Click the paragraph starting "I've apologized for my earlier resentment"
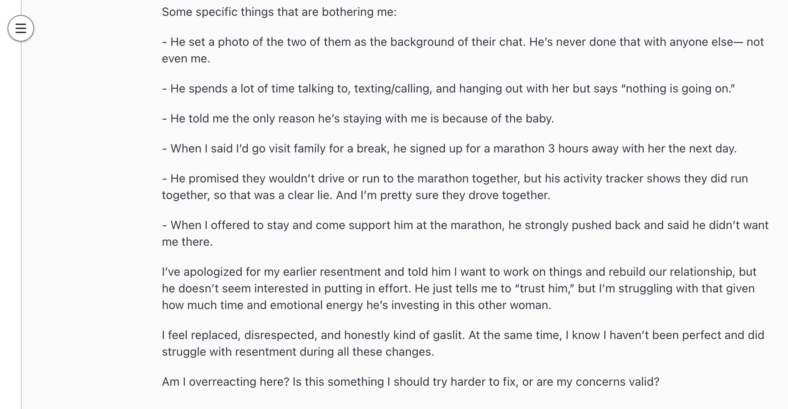788x409 pixels. tap(459, 288)
